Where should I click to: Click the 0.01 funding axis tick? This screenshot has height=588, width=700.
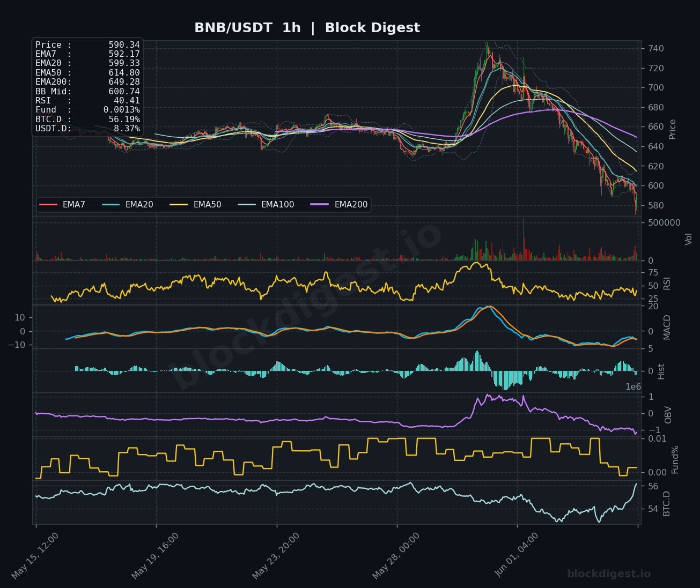point(658,439)
